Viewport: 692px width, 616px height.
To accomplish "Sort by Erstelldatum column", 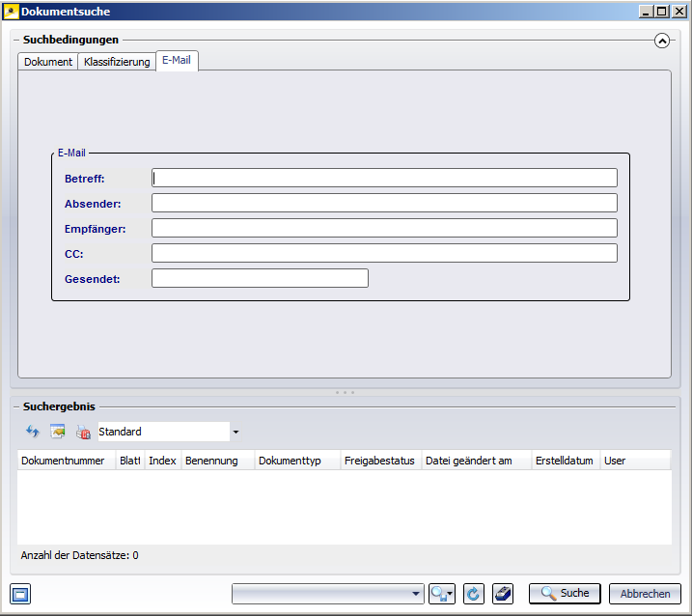I will click(x=566, y=461).
